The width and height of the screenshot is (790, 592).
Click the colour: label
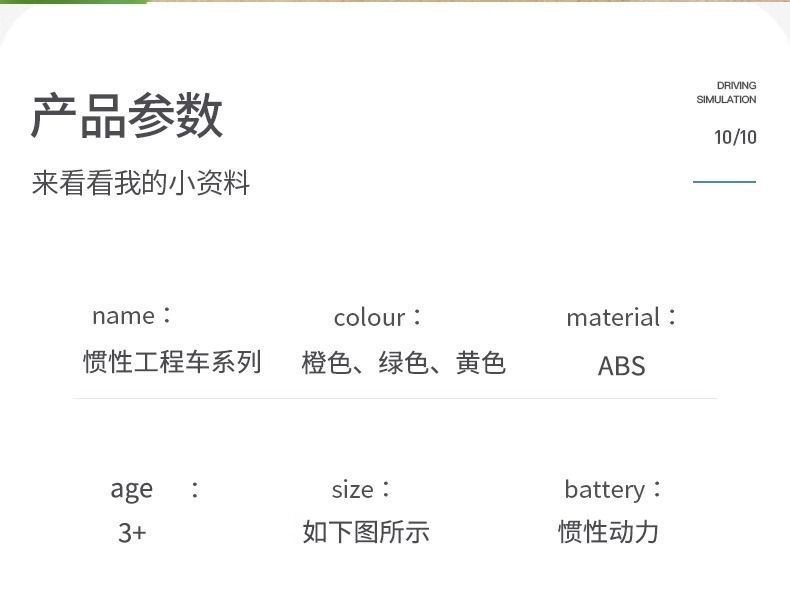[x=378, y=318]
